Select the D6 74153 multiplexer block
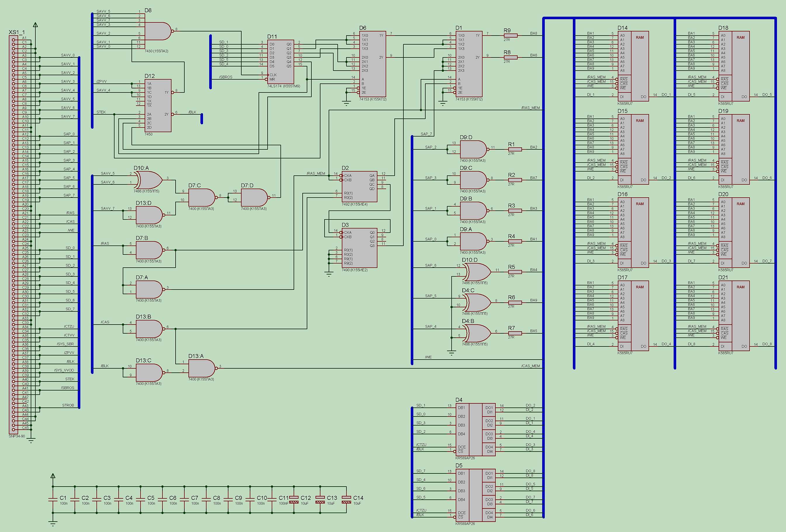 (x=372, y=64)
